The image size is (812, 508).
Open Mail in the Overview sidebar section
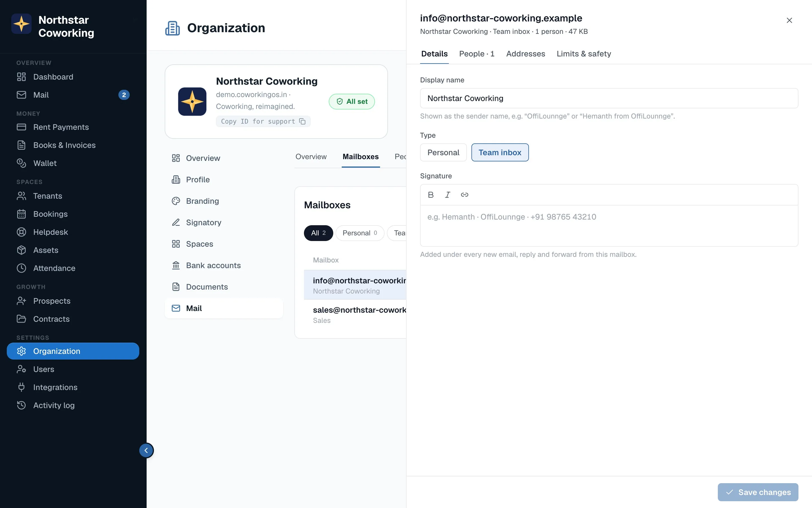click(x=73, y=95)
